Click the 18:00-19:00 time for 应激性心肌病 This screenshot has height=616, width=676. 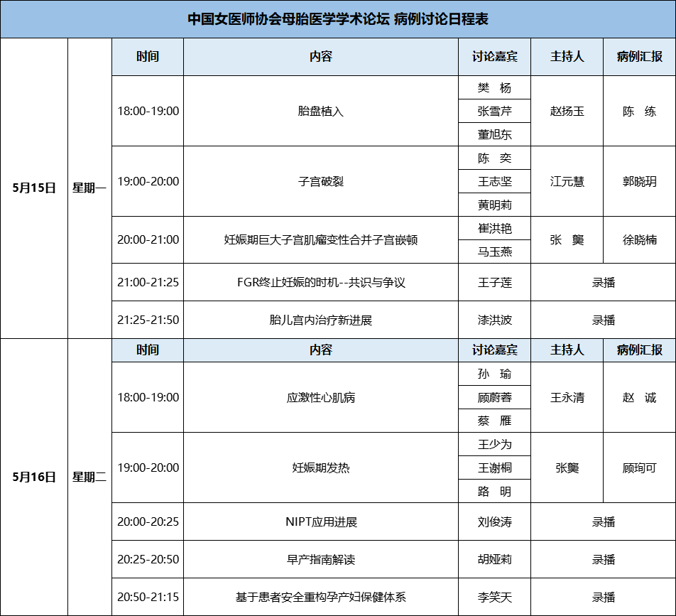(x=148, y=397)
